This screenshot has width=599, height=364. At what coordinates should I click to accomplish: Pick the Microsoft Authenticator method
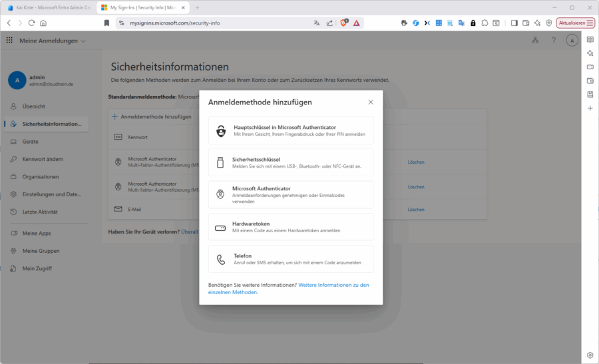pos(291,194)
